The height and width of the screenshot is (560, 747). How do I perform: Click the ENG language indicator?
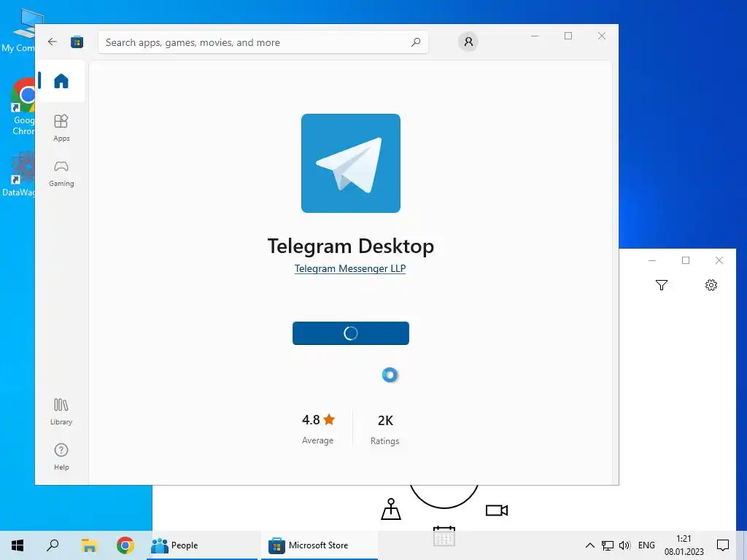646,545
